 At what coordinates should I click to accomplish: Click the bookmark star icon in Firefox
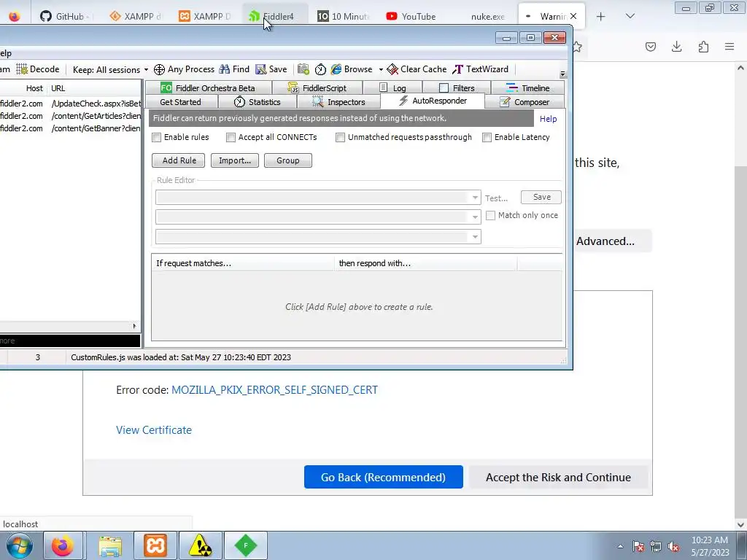click(x=578, y=47)
